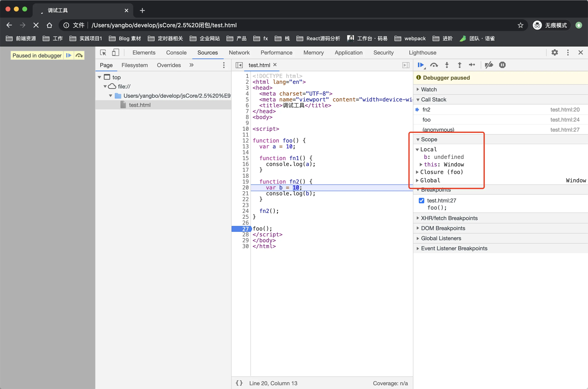Expand this: Window object

(x=421, y=165)
